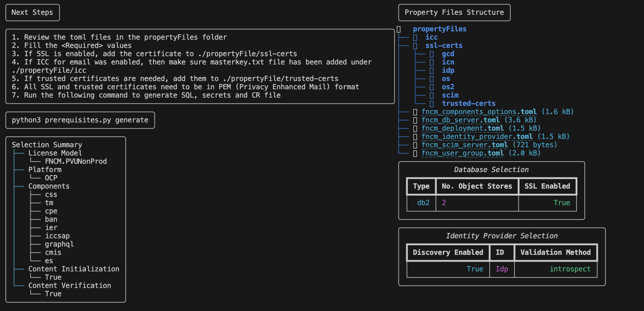This screenshot has height=311, width=644.
Task: Click the FNCM.PVUNonProd value
Action: click(x=76, y=161)
